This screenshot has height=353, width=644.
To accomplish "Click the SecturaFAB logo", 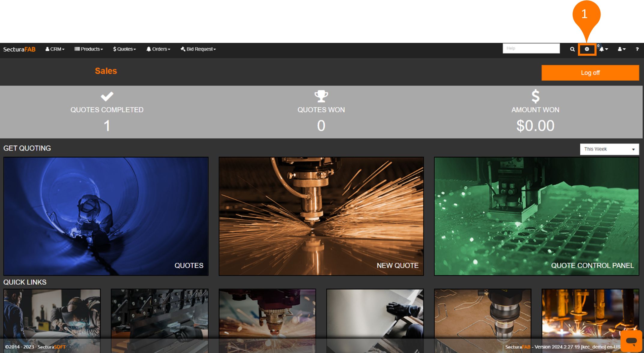I will coord(19,49).
